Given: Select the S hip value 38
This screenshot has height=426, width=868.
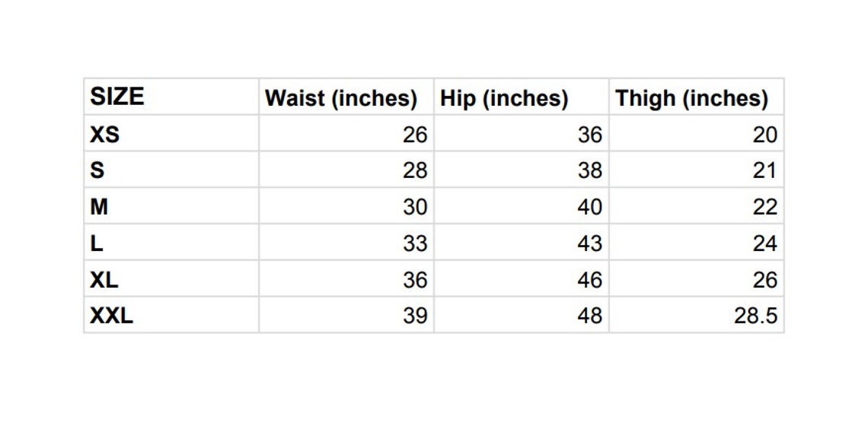Looking at the screenshot, I should click(x=589, y=170).
